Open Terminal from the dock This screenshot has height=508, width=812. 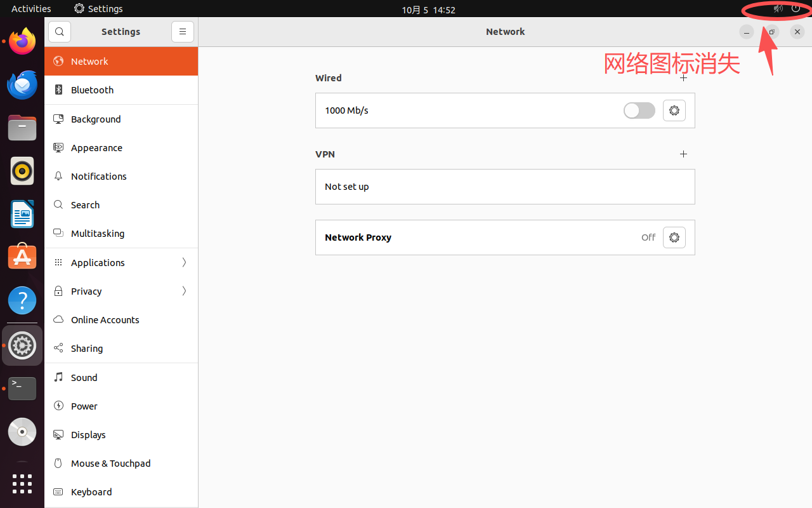(22, 388)
